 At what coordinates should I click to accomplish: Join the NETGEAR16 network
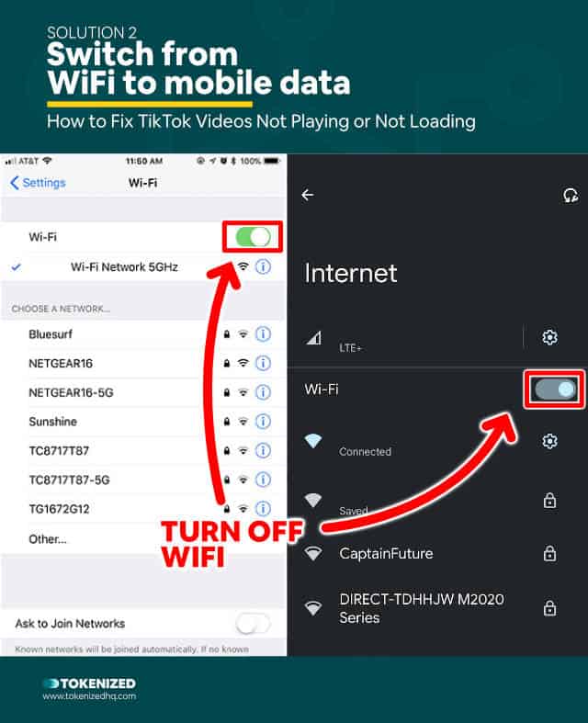pos(143,364)
